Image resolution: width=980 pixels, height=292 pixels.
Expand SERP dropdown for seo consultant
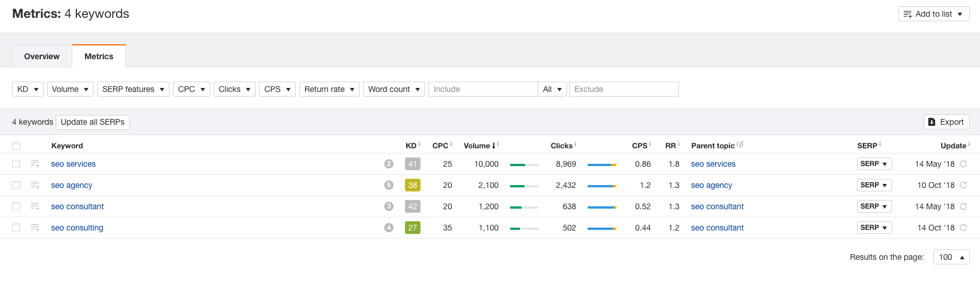[x=874, y=206]
